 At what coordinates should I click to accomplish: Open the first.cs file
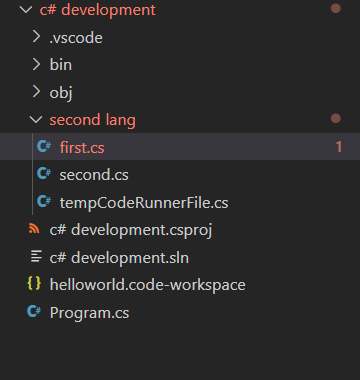(x=82, y=147)
